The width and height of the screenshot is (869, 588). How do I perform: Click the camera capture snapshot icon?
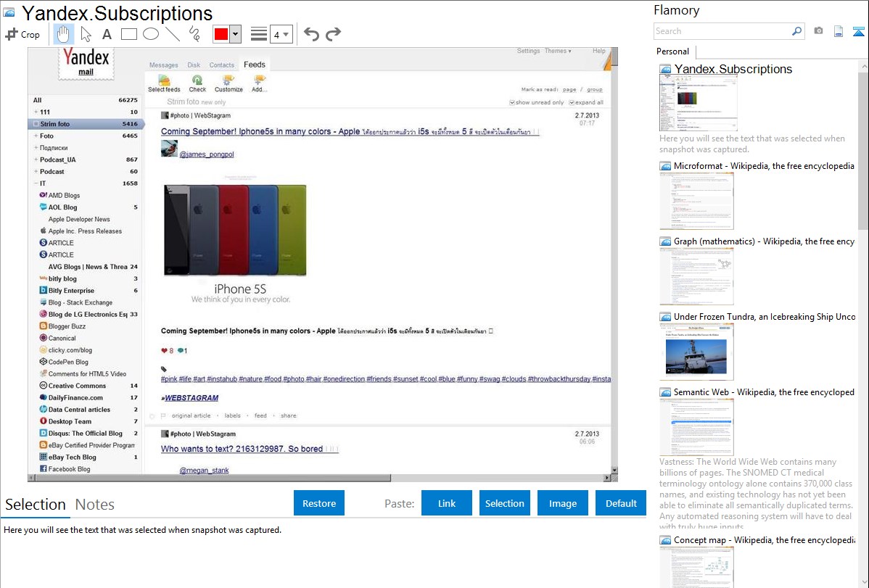tap(818, 31)
